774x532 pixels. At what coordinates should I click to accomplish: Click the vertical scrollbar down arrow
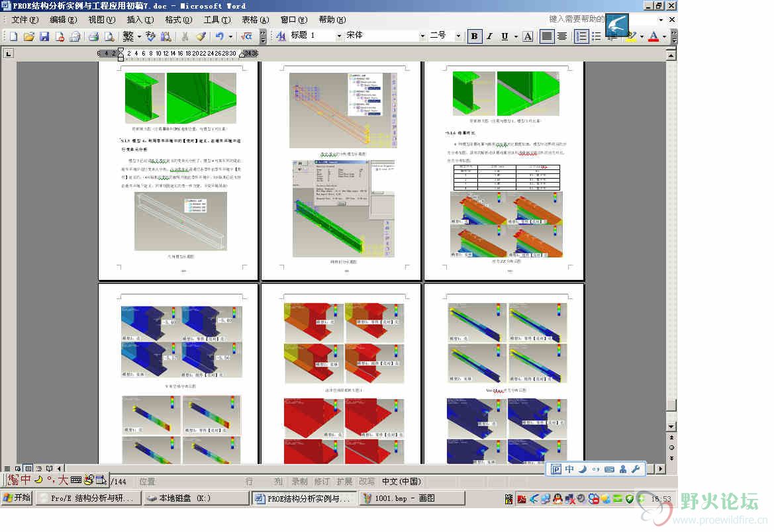671,426
